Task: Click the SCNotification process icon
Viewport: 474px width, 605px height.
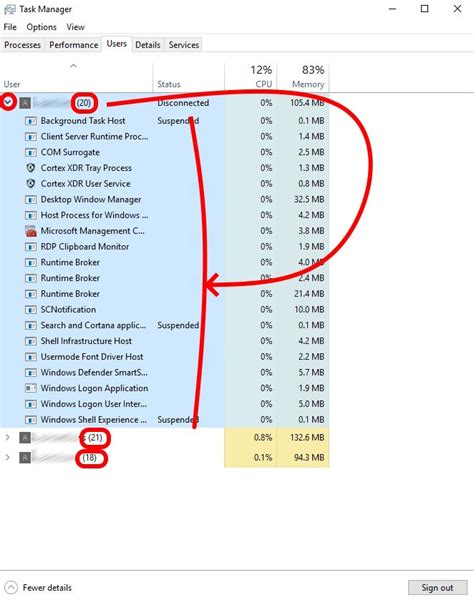Action: [x=30, y=310]
